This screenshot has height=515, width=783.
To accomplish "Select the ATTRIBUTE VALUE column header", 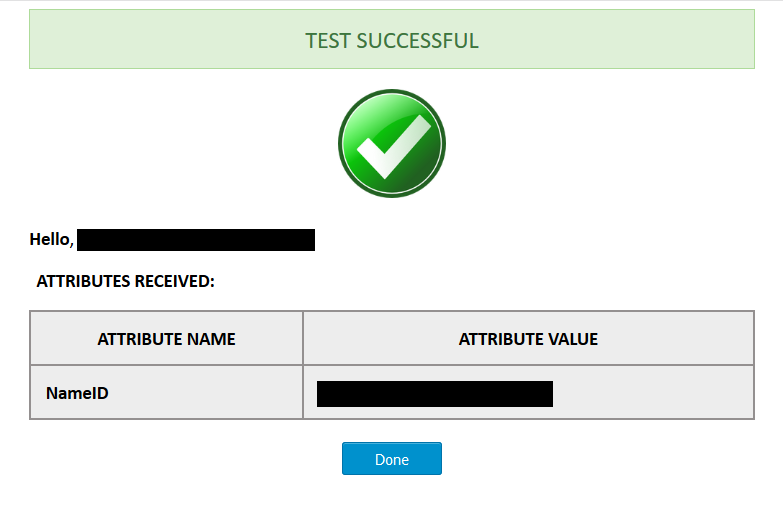I will pyautogui.click(x=528, y=339).
